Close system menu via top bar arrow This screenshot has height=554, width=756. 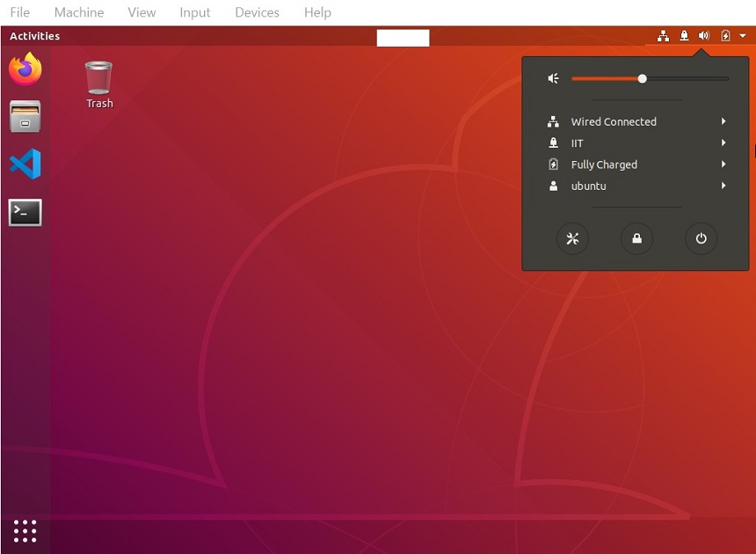pyautogui.click(x=743, y=36)
